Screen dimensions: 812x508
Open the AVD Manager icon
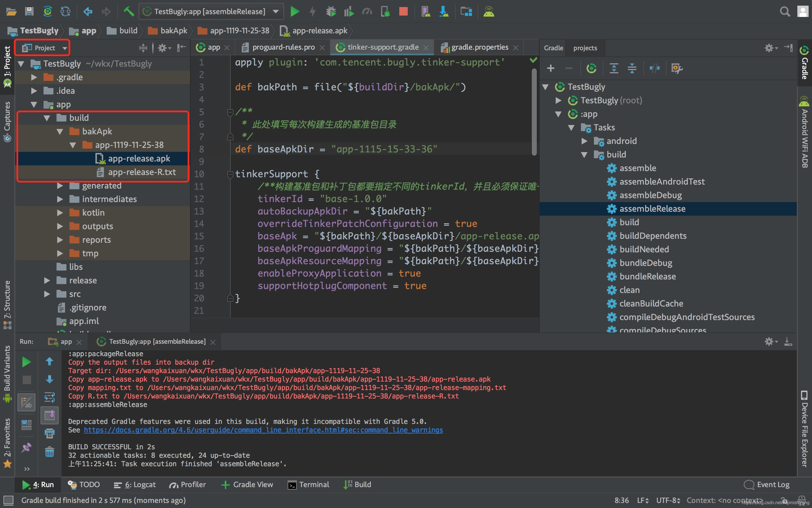(x=426, y=12)
